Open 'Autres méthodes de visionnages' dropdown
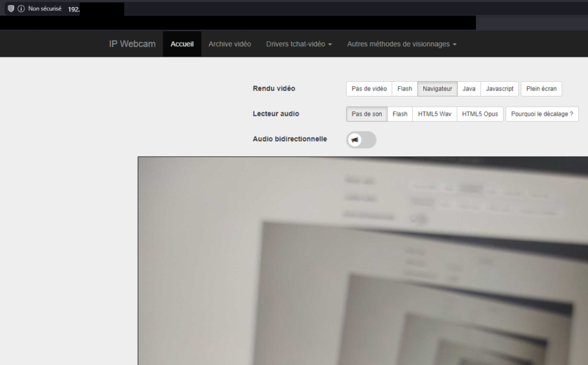The height and width of the screenshot is (365, 588). (x=402, y=44)
